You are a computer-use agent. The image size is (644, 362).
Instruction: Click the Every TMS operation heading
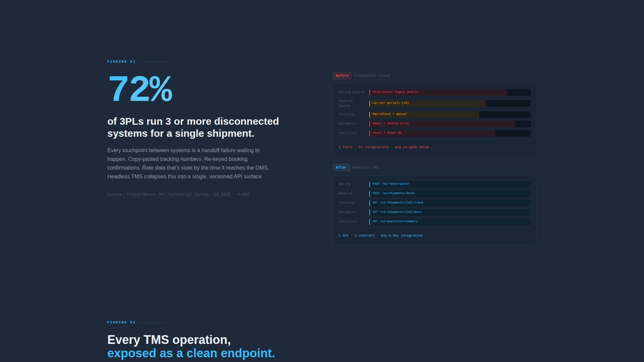[169, 340]
